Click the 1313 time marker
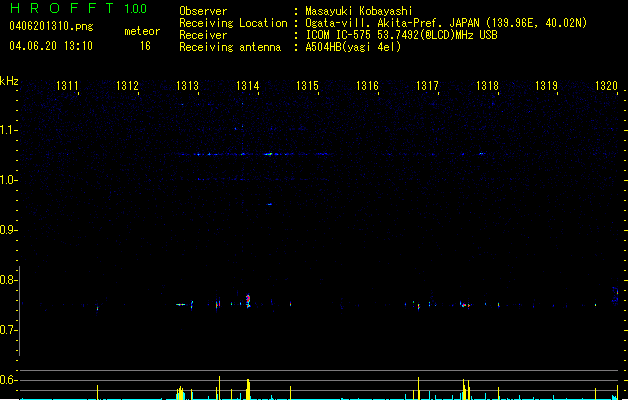The width and height of the screenshot is (629, 400). (x=187, y=86)
